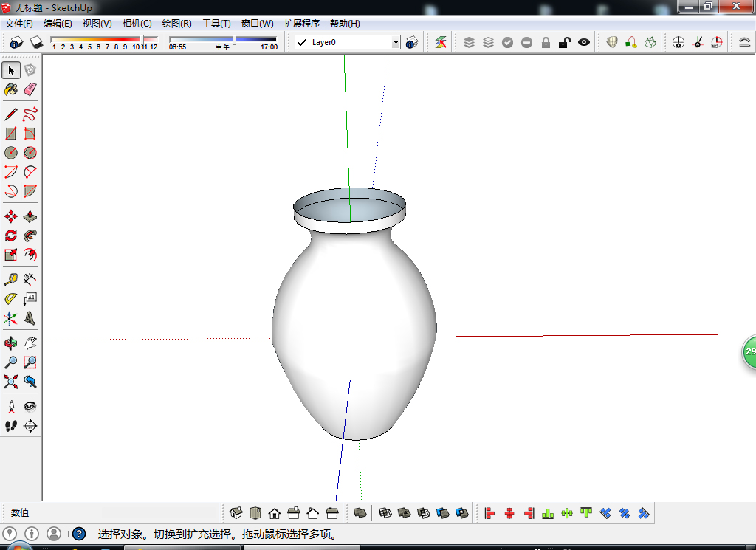Viewport: 756px width, 550px height.
Task: Toggle the gray minus layer icon
Action: click(526, 42)
